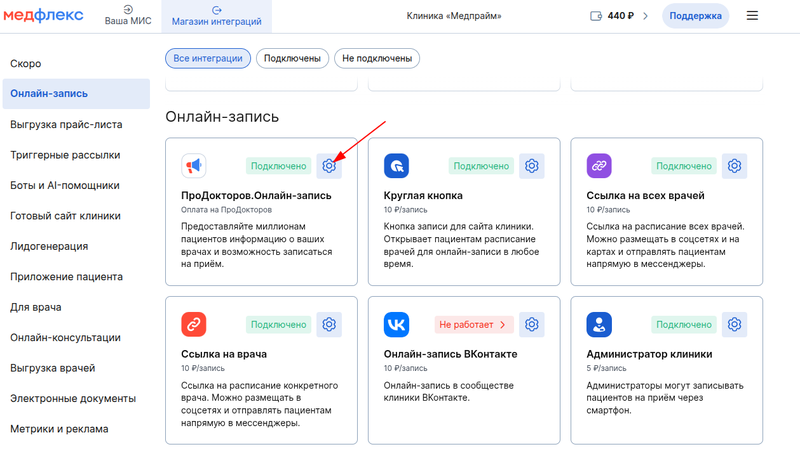This screenshot has height=454, width=800.
Task: Open Выгрузка прайс-листа in sidebar
Action: [65, 125]
